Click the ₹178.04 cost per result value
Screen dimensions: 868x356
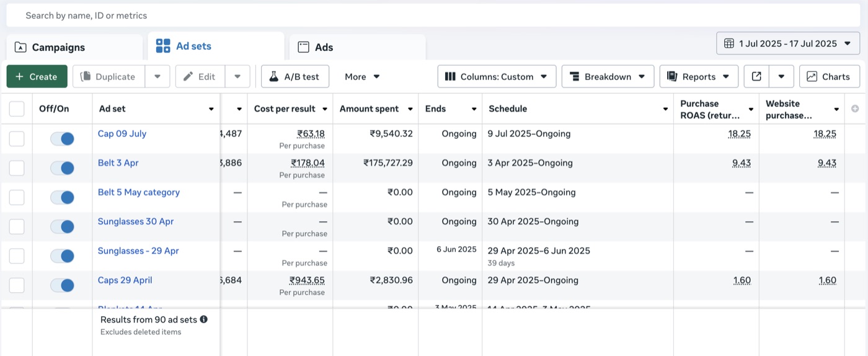308,162
